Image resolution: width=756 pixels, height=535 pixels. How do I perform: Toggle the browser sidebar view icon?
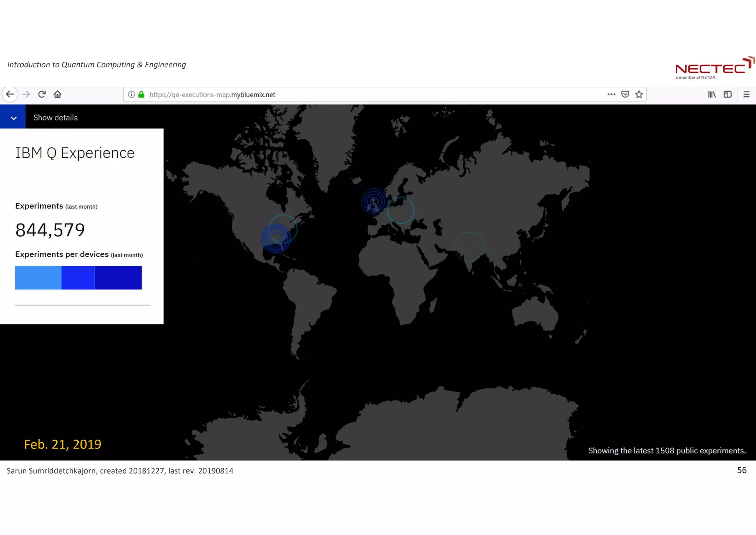click(x=728, y=94)
